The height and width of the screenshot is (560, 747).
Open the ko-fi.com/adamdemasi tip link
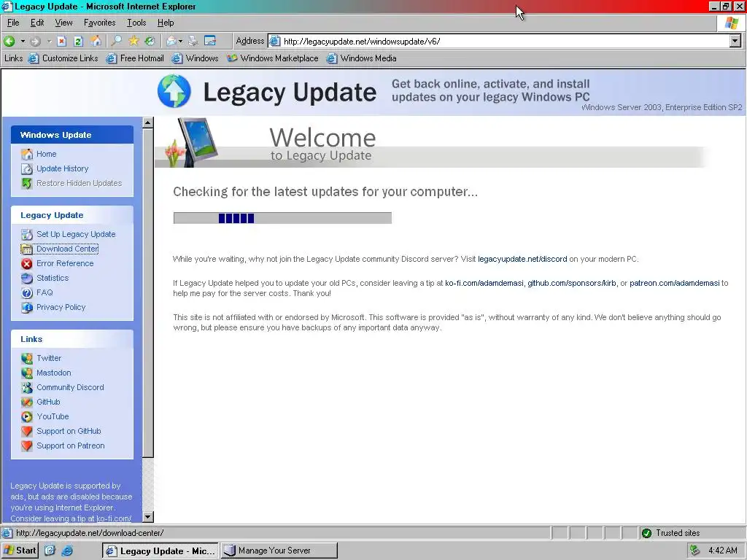(484, 283)
